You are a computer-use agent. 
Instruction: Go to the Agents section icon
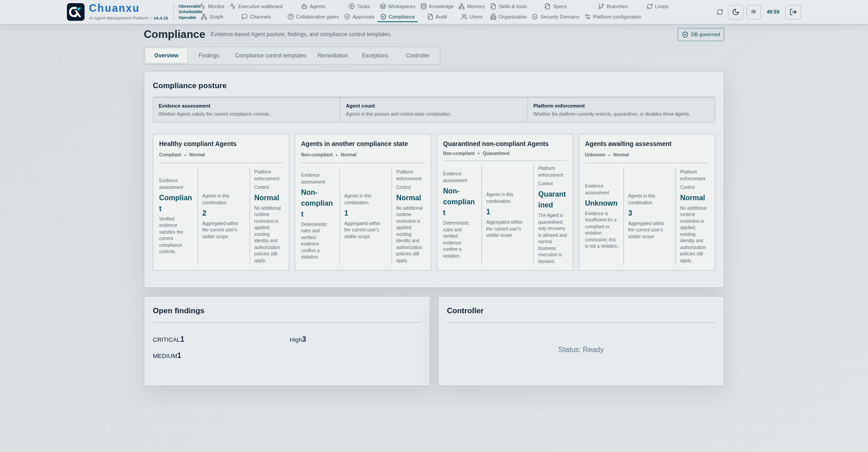pos(304,6)
